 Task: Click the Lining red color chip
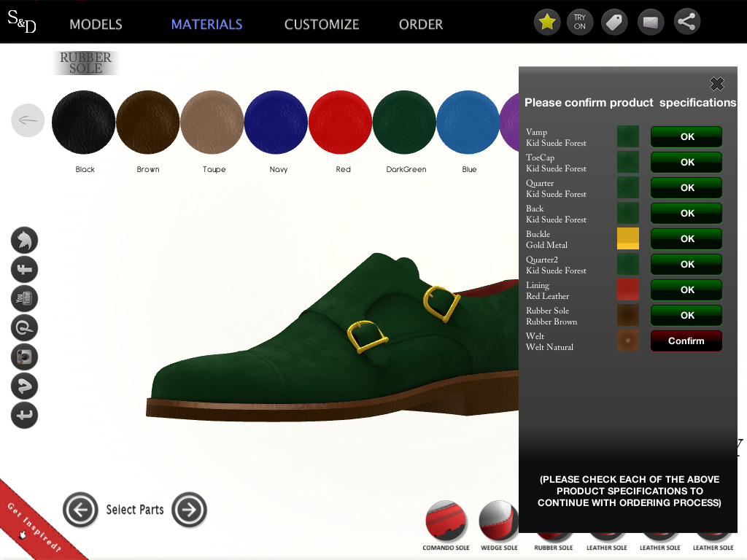(628, 290)
